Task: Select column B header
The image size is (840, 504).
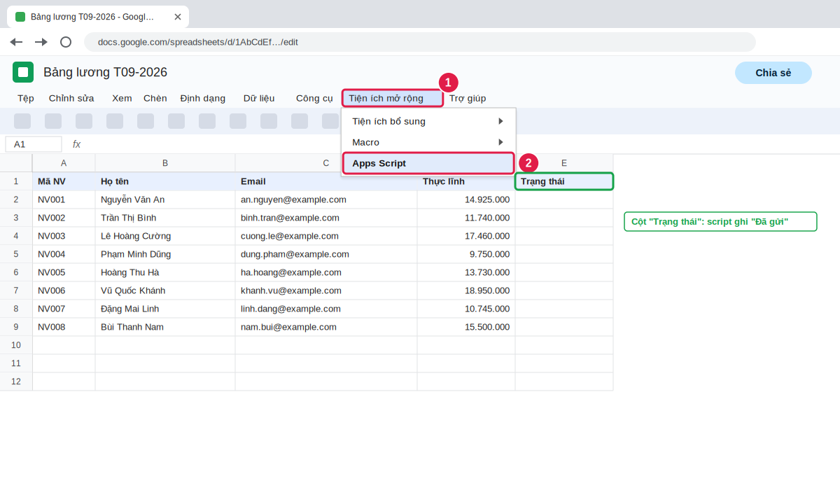Action: [x=165, y=163]
